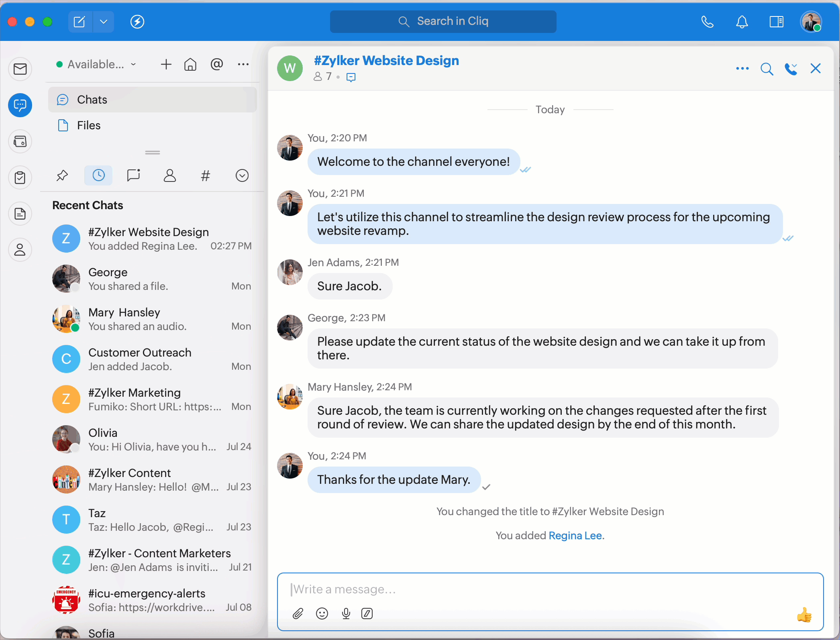Open the Regina Lee link in the chat
The image size is (840, 640).
[575, 536]
